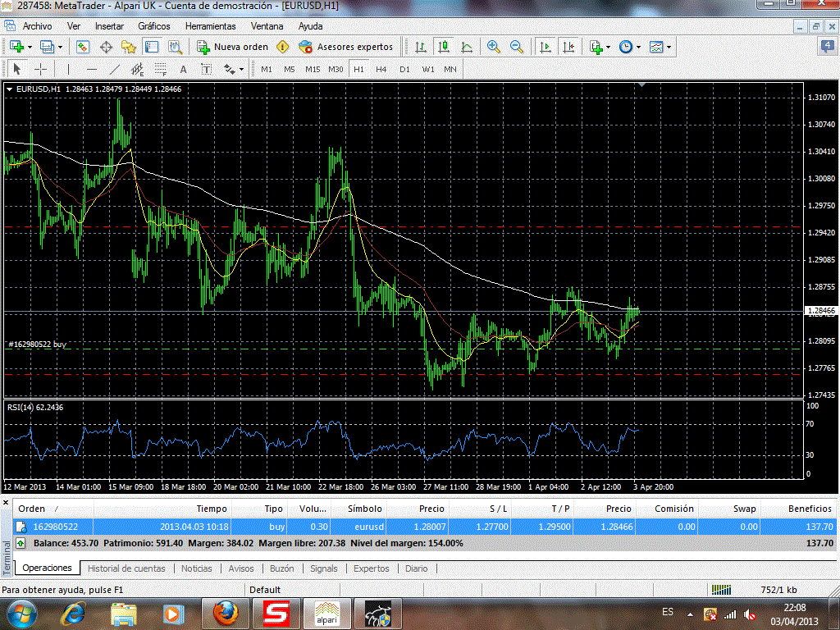Switch to Historial de cuentas tab

click(126, 568)
